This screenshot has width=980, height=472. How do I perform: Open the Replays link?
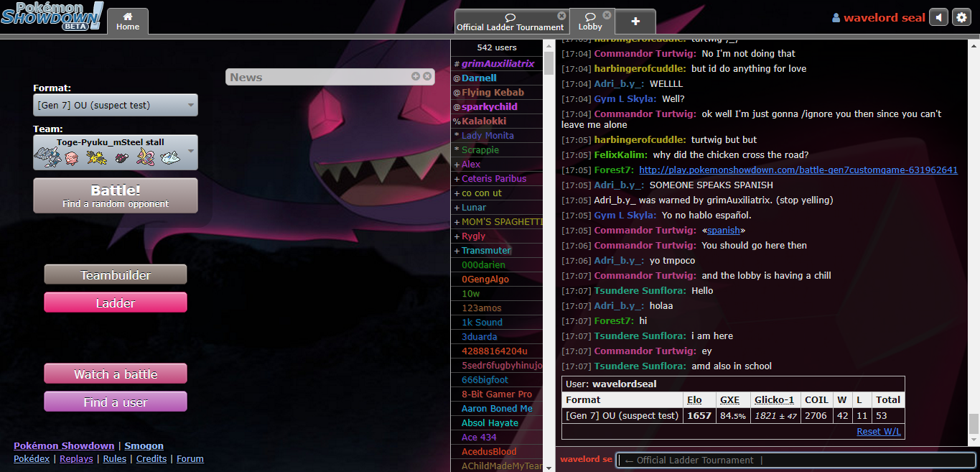click(76, 458)
